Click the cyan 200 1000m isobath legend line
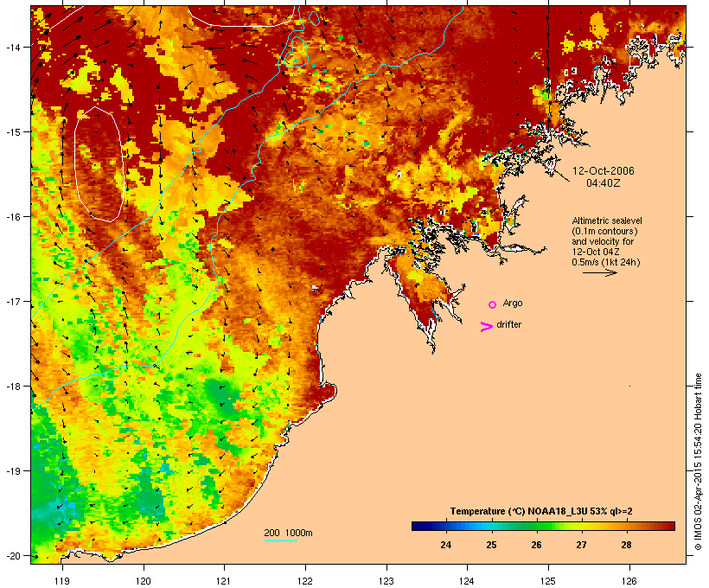This screenshot has height=588, width=709. point(281,540)
